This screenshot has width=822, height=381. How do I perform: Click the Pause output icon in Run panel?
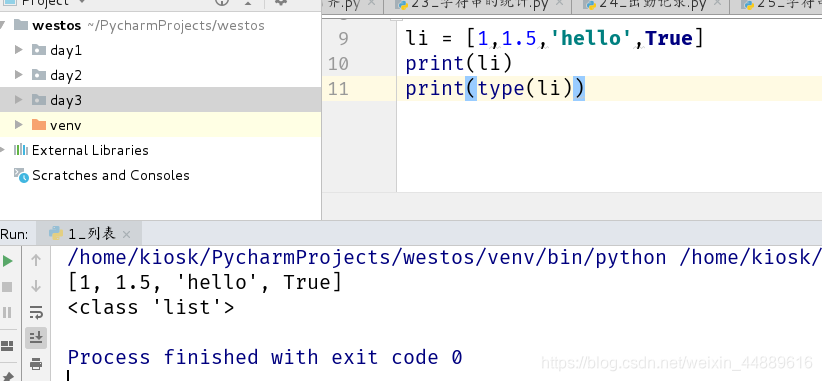click(x=7, y=312)
